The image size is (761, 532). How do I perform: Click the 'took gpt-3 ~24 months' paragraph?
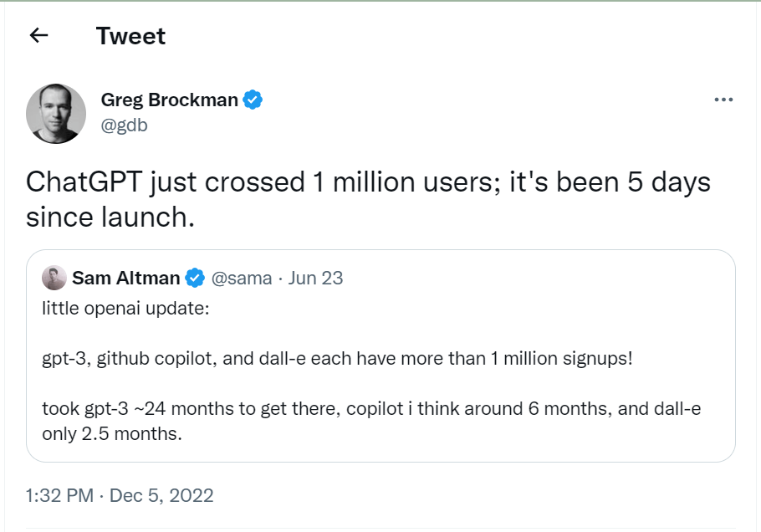point(371,421)
